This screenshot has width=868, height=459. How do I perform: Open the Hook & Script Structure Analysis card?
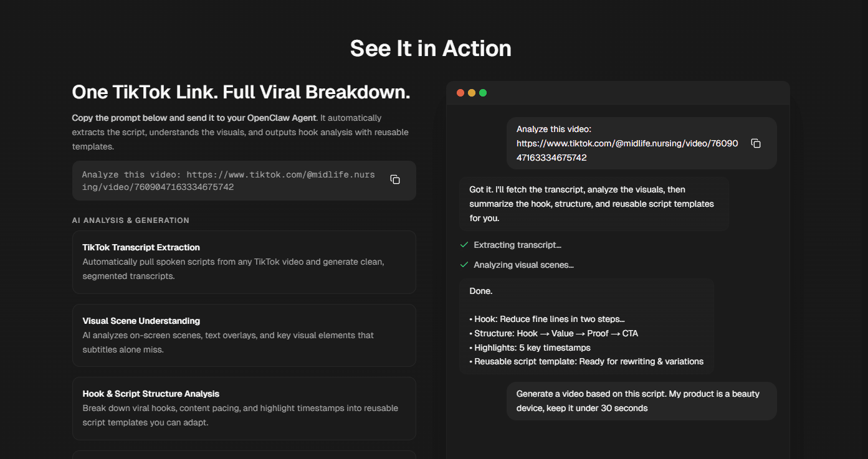point(244,408)
